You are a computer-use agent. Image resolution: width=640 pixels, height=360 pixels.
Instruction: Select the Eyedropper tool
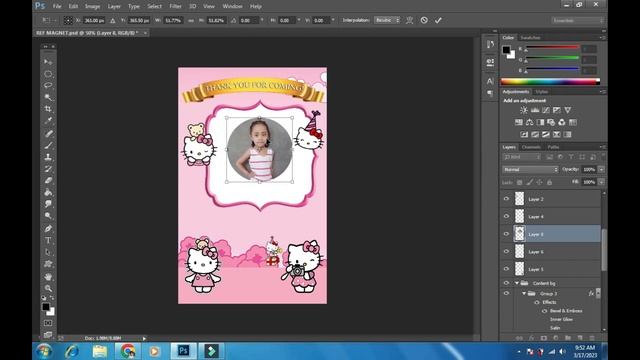(x=48, y=121)
